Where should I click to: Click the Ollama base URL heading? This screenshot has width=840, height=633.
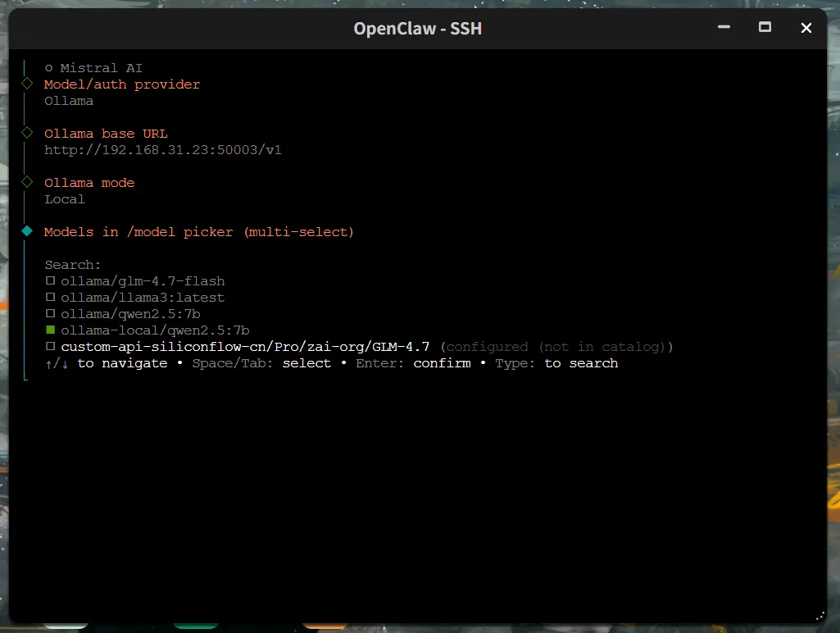coord(106,134)
